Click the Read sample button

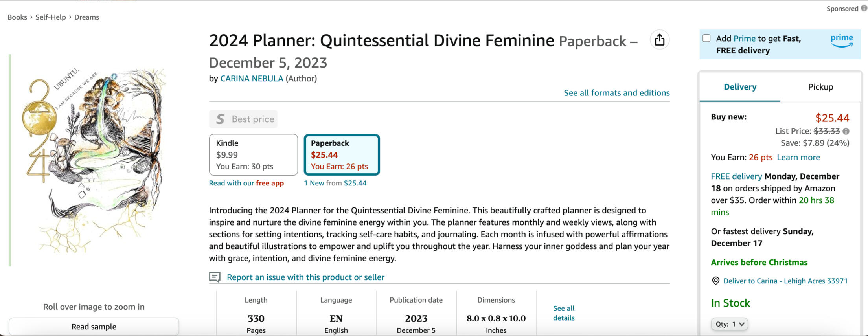pyautogui.click(x=94, y=327)
